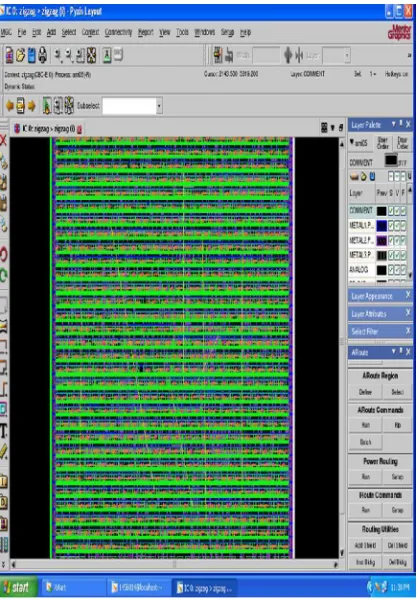Click Setup under IRoute Commands
The width and height of the screenshot is (420, 600).
[x=397, y=510]
